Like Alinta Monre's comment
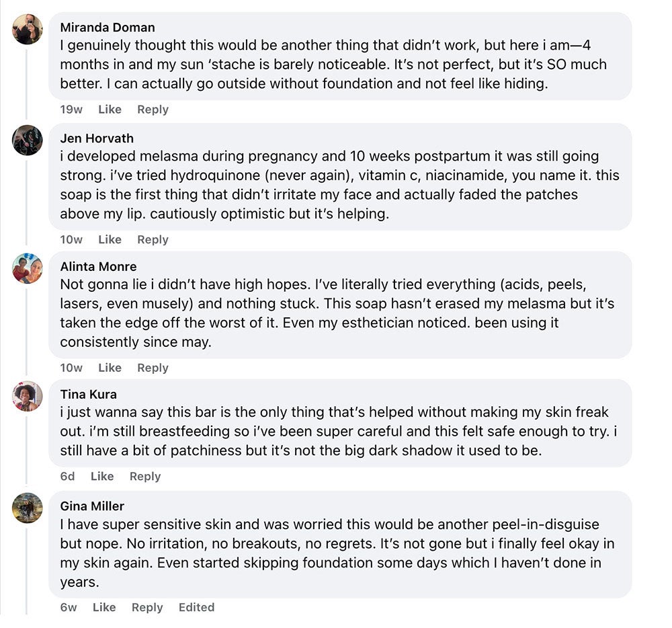 pyautogui.click(x=110, y=368)
